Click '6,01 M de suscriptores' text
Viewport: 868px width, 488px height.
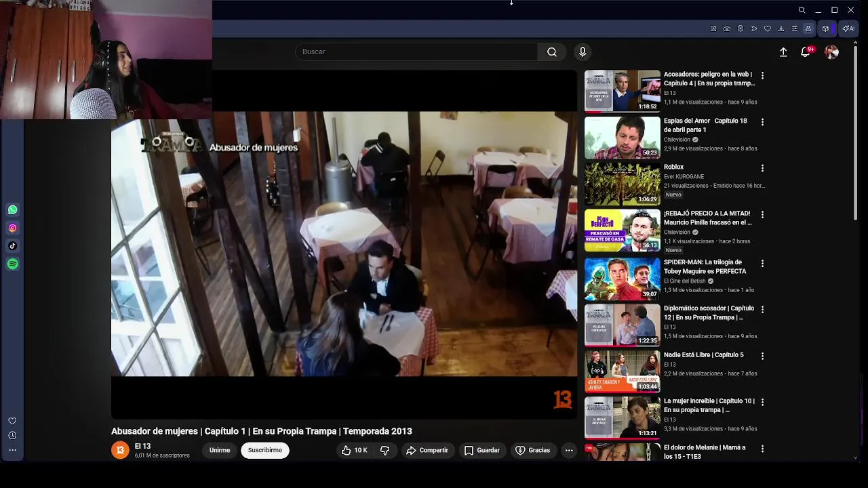162,455
